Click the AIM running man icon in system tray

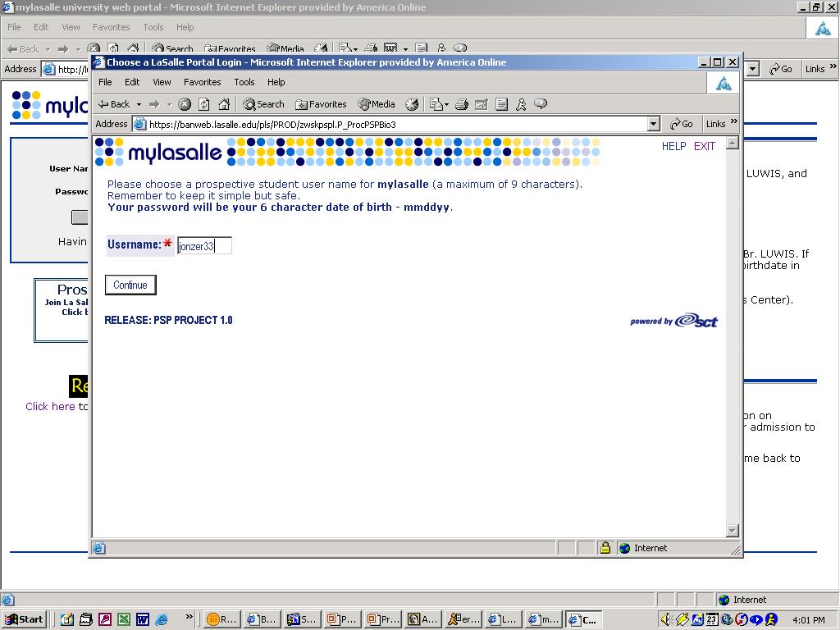pos(771,619)
